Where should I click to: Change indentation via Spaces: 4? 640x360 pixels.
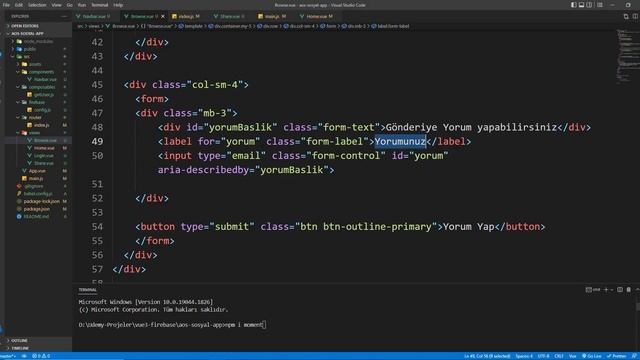click(x=524, y=356)
